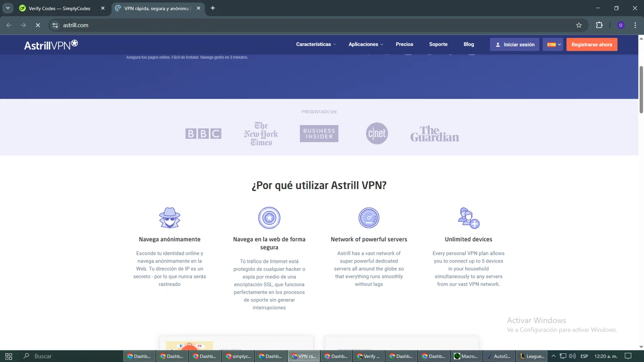Click the scrollbar down arrow
This screenshot has height=362, width=644.
641,347
